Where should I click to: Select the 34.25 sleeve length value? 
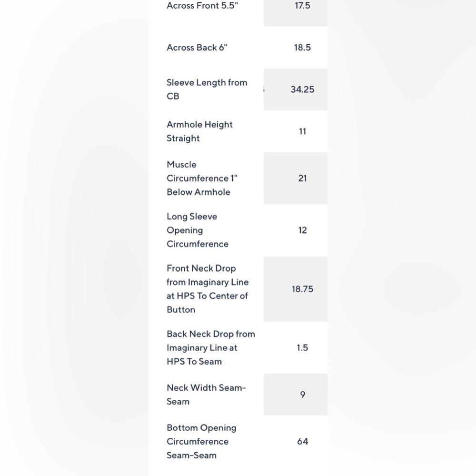tap(302, 89)
